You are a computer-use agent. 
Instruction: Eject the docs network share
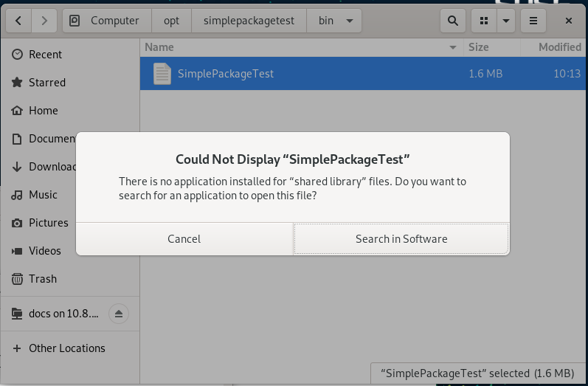pos(119,314)
